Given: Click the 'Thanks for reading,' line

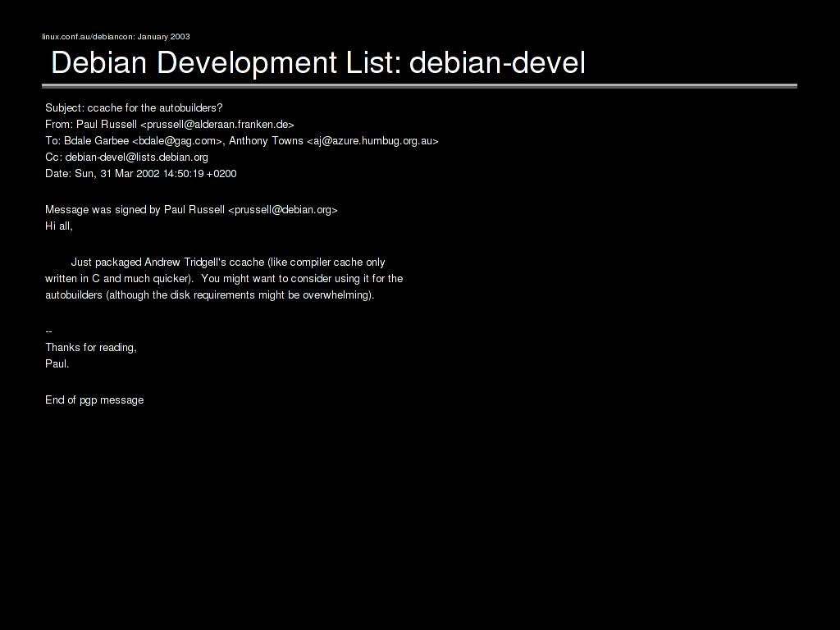Looking at the screenshot, I should tap(90, 348).
